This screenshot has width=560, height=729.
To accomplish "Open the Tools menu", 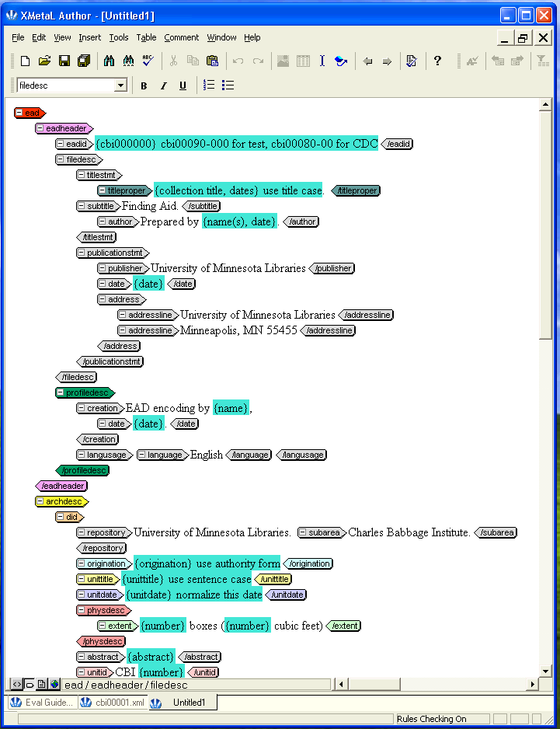I will point(118,37).
